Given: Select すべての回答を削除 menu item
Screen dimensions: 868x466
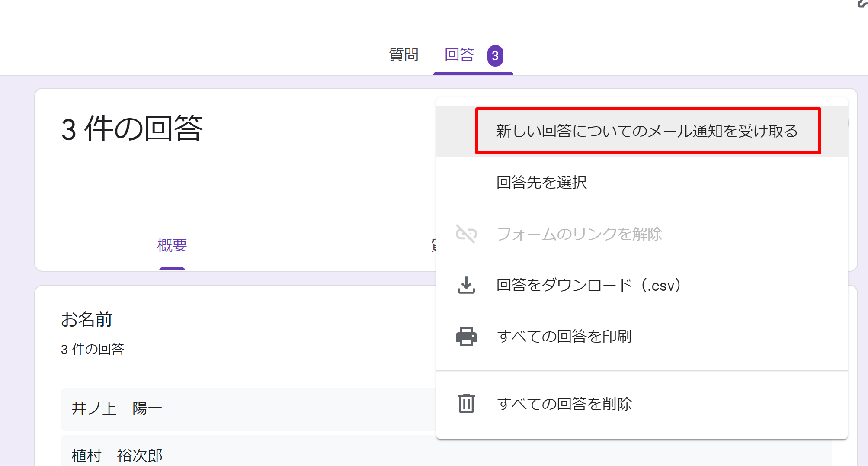Looking at the screenshot, I should point(564,404).
